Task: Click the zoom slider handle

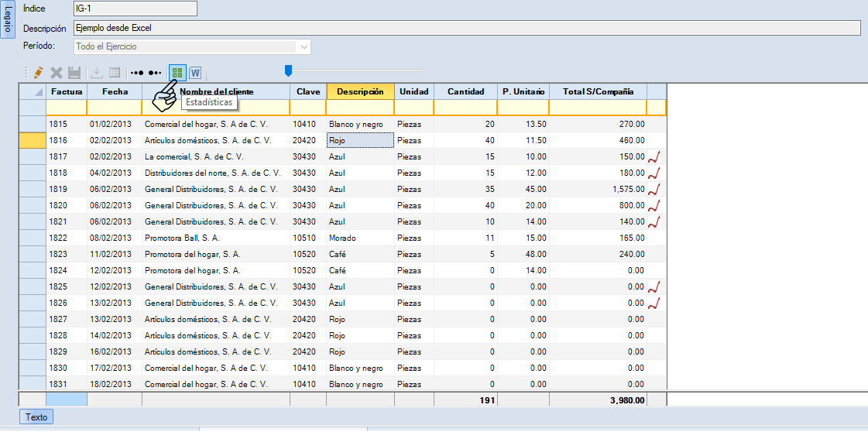Action: pyautogui.click(x=288, y=71)
